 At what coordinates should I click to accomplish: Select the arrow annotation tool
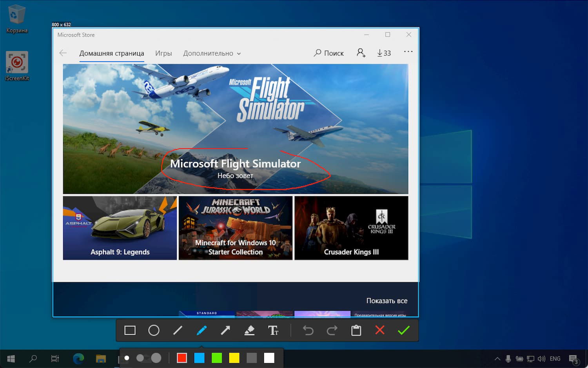225,330
